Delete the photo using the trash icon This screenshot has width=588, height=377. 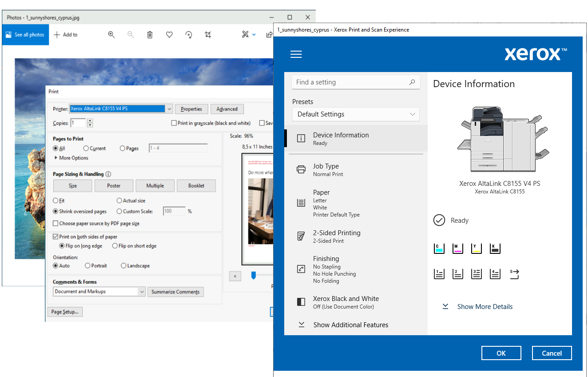click(x=150, y=35)
